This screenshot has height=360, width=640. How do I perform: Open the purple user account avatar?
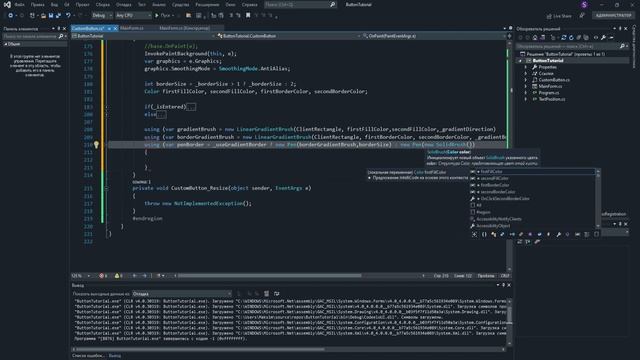[x=584, y=4]
